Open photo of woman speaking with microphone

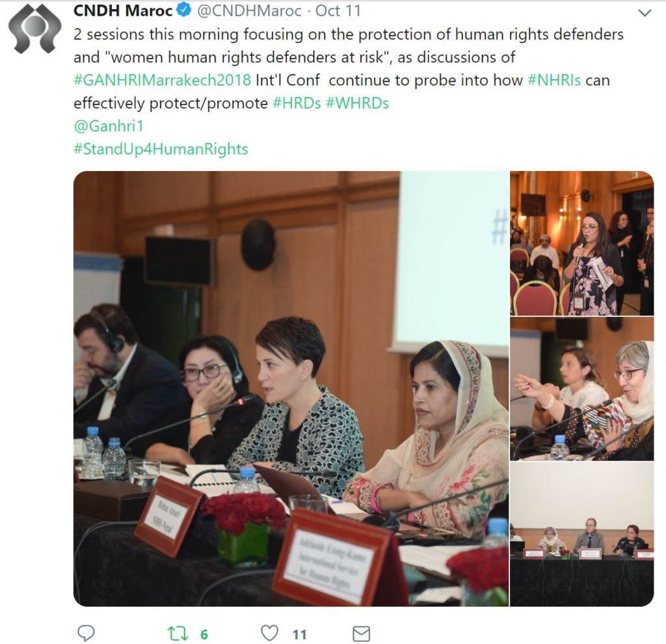coord(582,243)
